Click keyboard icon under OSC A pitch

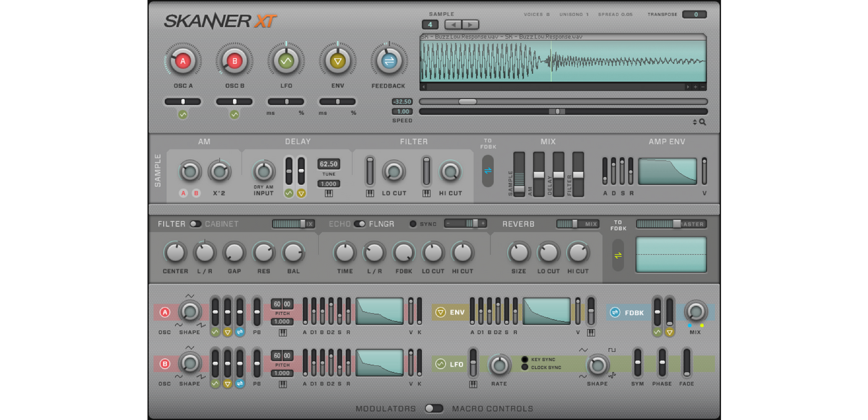[x=283, y=333]
